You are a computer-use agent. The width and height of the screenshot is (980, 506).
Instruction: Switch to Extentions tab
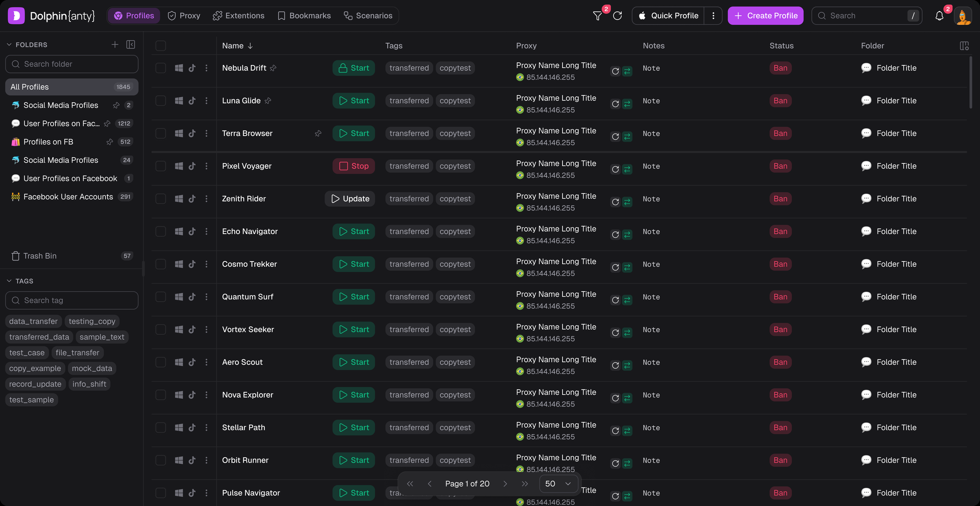point(238,16)
